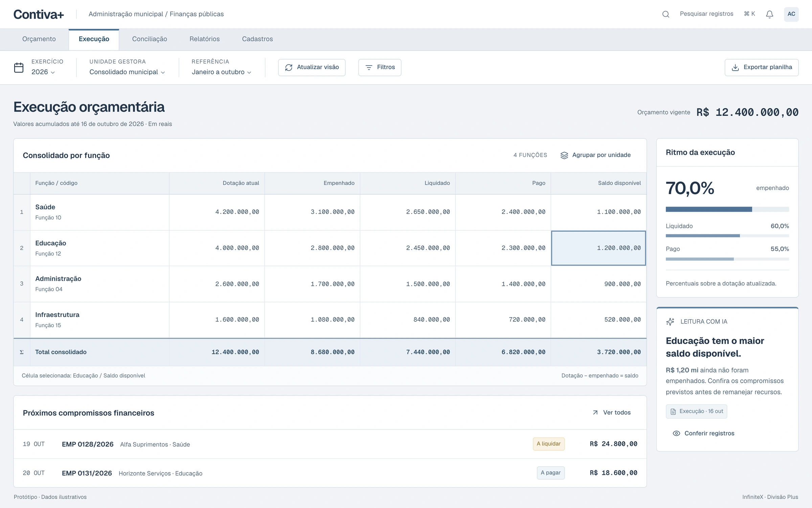The width and height of the screenshot is (812, 508).
Task: Select the Administração function row name
Action: (x=58, y=279)
